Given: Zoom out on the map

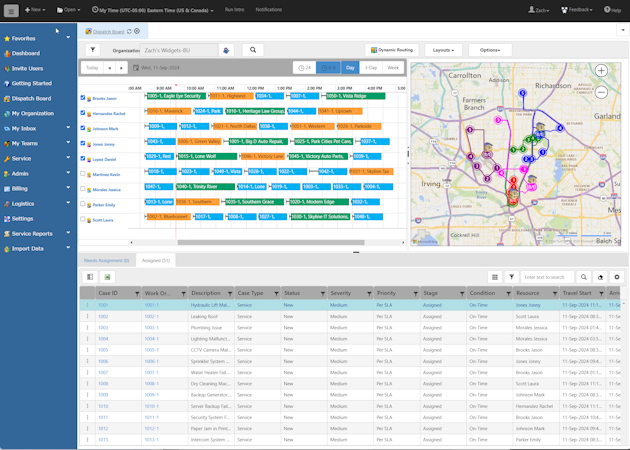Looking at the screenshot, I should click(x=601, y=92).
